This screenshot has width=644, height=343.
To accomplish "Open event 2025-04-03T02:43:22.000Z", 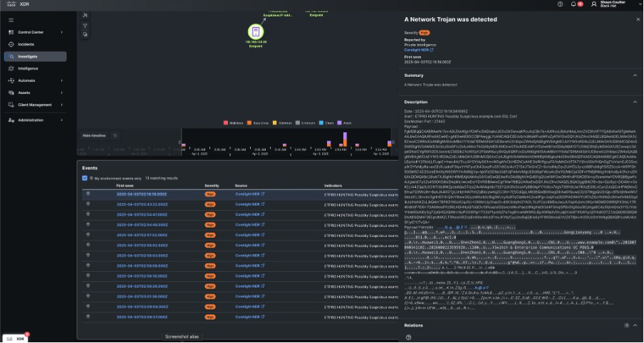I will pos(142,204).
